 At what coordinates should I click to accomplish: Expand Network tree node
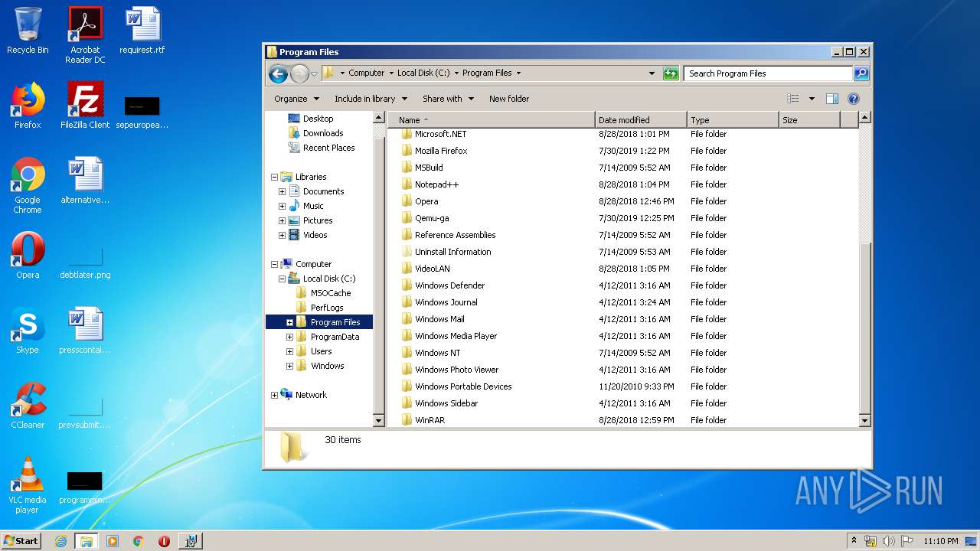click(274, 395)
